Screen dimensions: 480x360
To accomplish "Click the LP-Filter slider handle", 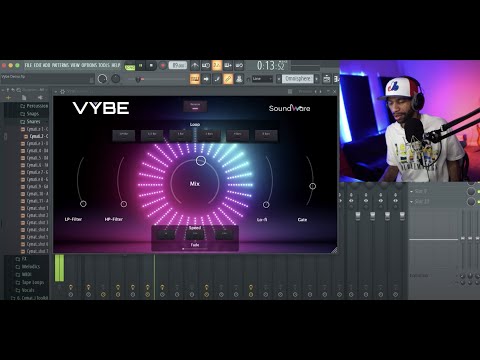I will tap(83, 204).
